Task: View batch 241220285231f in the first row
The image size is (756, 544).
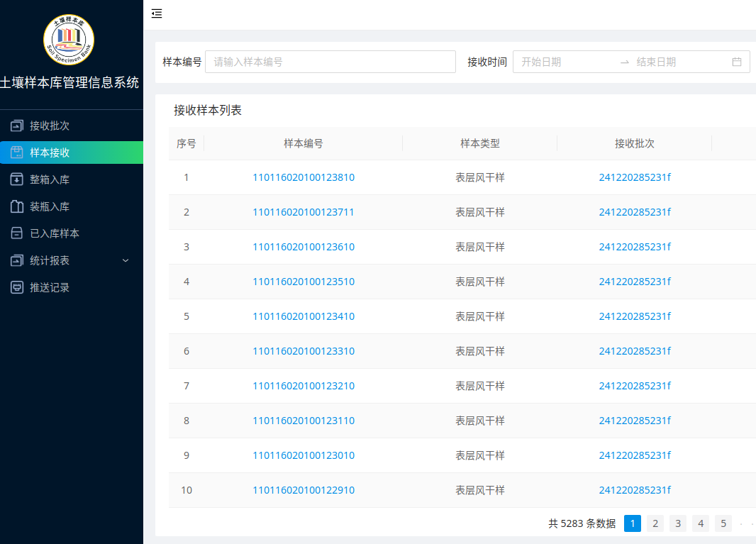Action: (x=635, y=177)
